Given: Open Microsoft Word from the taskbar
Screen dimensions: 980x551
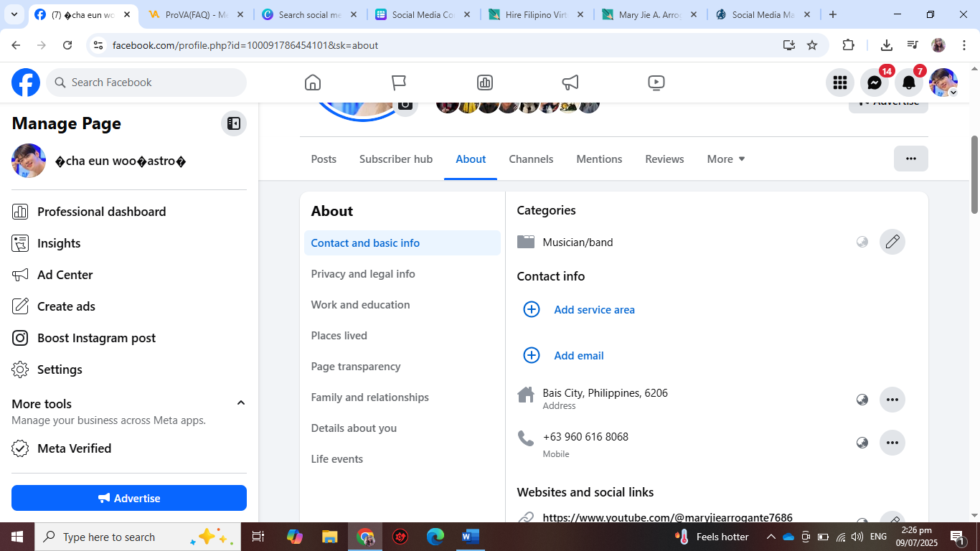Looking at the screenshot, I should tap(470, 537).
